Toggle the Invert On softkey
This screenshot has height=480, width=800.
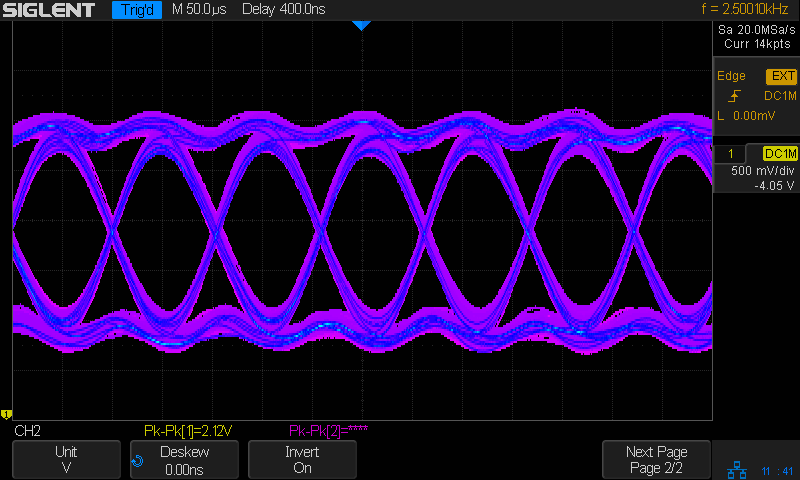tap(302, 460)
